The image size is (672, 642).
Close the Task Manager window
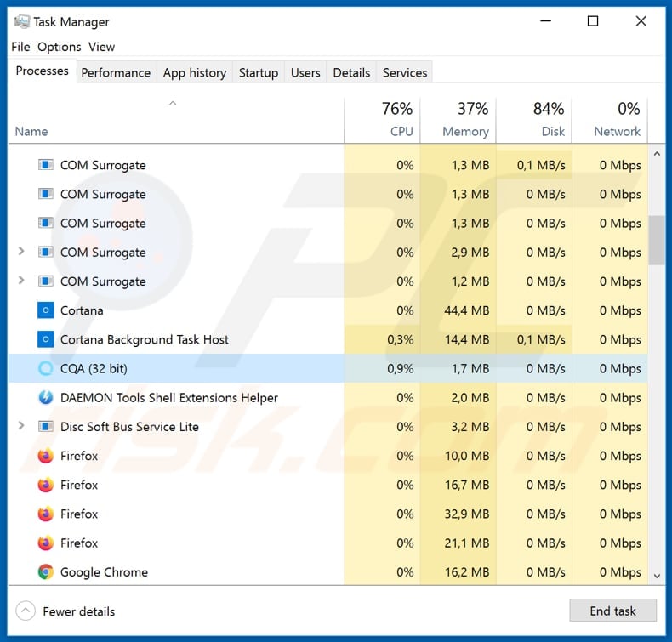[641, 21]
